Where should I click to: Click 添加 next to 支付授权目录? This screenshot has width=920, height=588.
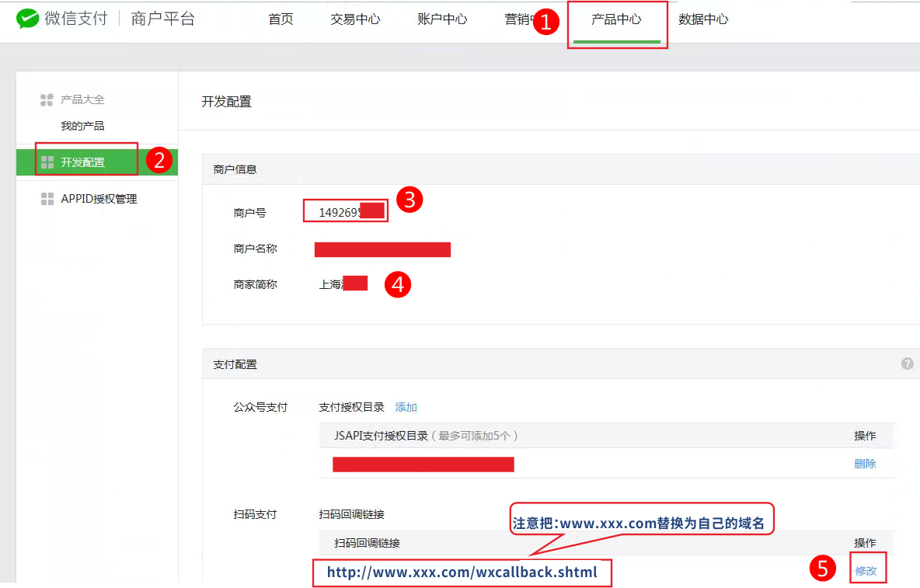(406, 407)
